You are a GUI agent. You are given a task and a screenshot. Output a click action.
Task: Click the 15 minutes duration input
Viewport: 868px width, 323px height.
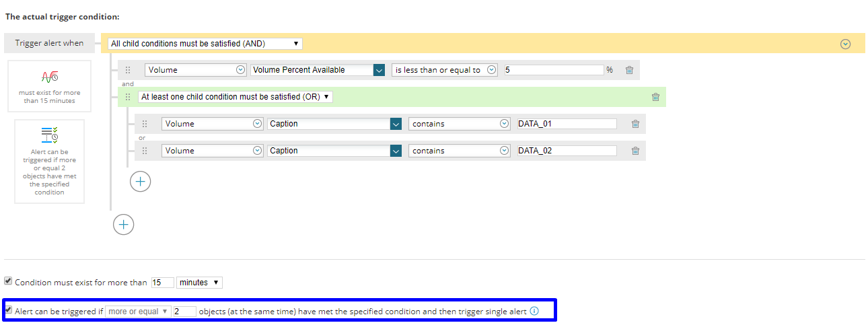coord(163,283)
